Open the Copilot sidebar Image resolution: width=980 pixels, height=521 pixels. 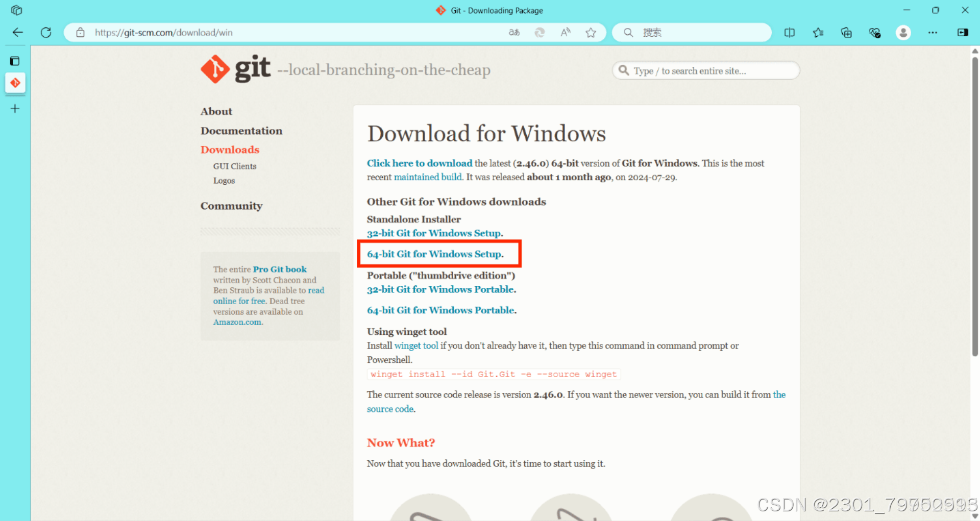963,32
